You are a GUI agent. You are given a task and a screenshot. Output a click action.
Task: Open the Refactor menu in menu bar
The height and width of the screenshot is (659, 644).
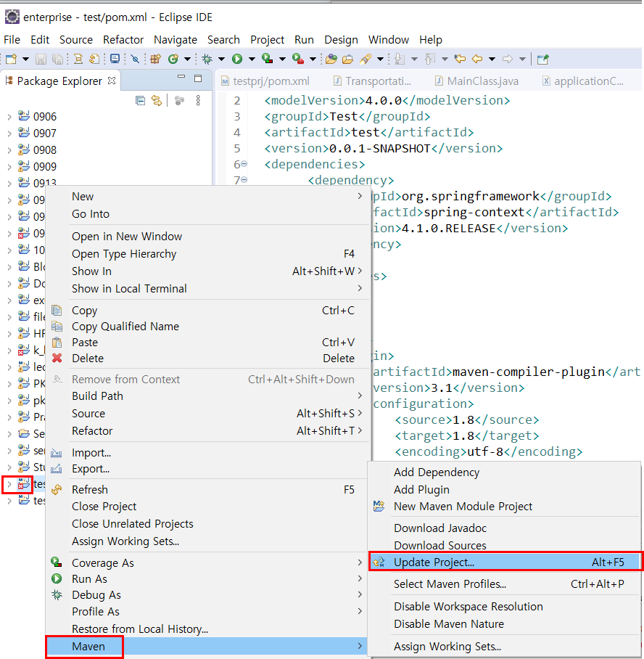123,40
